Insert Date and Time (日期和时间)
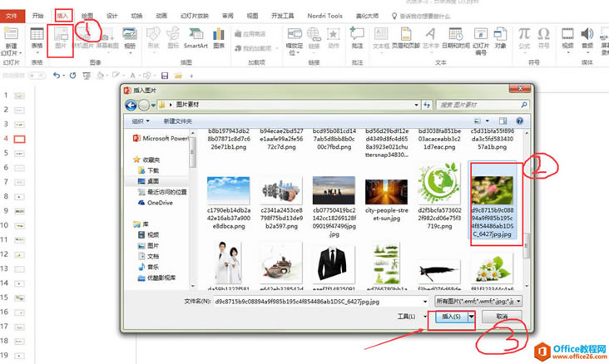Screen dimensions: 609x364 456,38
